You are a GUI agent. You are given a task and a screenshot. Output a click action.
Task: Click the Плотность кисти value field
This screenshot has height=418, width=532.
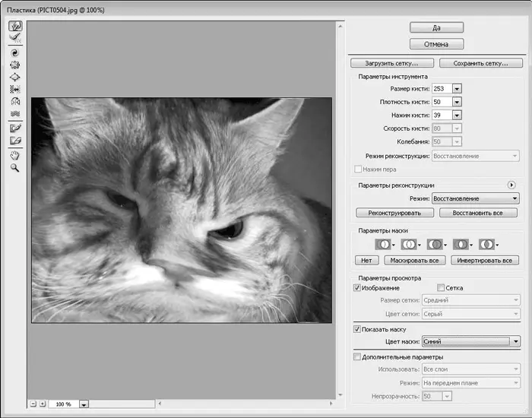(441, 102)
